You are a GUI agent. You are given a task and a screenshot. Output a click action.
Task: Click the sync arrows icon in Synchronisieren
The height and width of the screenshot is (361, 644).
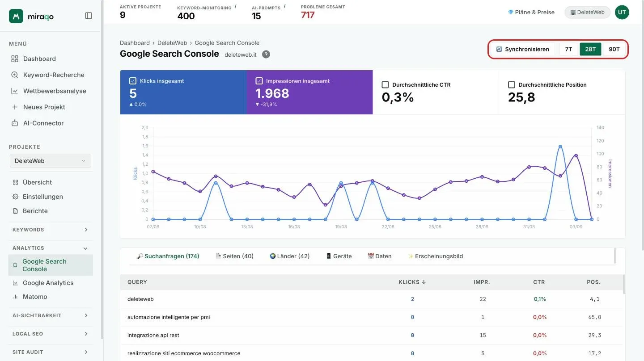[499, 49]
